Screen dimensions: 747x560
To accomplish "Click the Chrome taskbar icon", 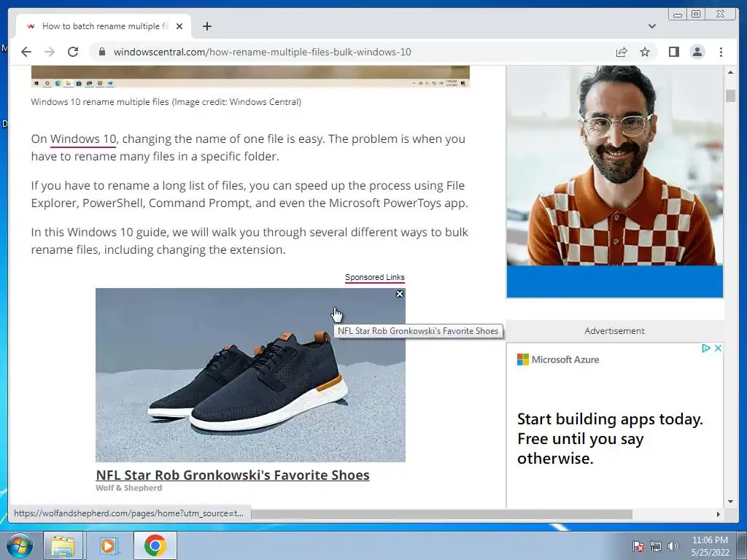I will click(155, 545).
